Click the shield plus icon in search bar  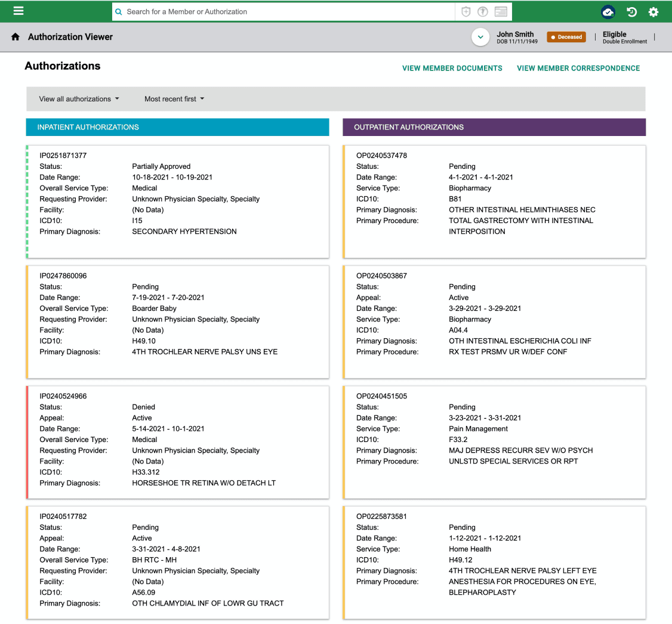(466, 12)
